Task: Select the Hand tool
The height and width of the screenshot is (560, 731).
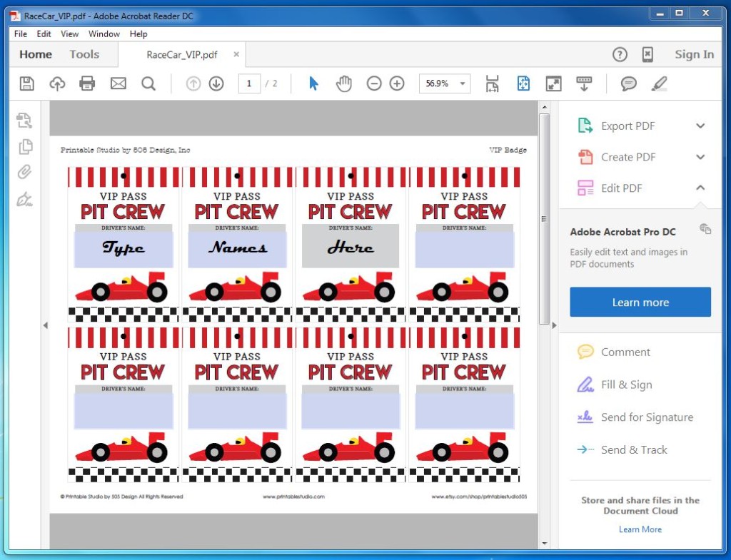Action: click(x=343, y=83)
